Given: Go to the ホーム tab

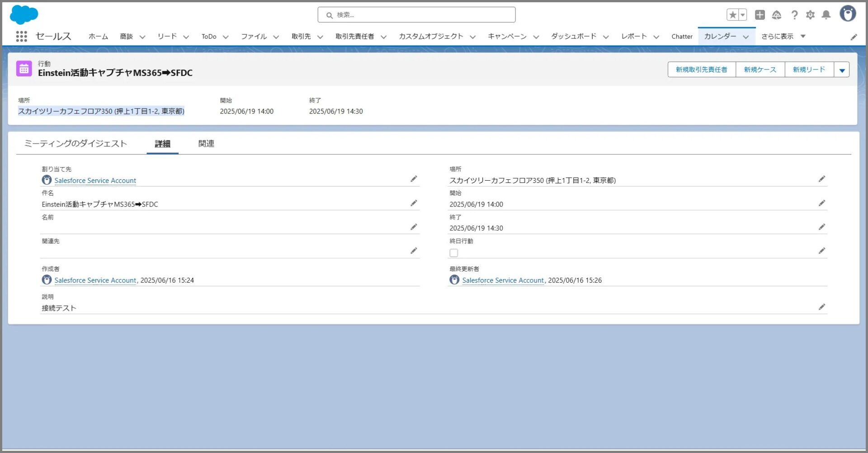Looking at the screenshot, I should pos(98,36).
